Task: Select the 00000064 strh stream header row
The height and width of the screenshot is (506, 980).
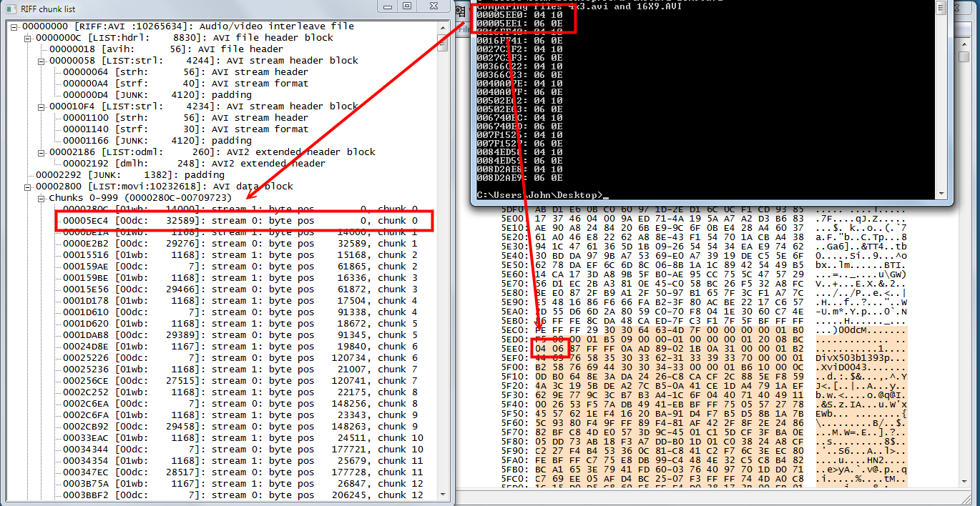Action: point(185,72)
